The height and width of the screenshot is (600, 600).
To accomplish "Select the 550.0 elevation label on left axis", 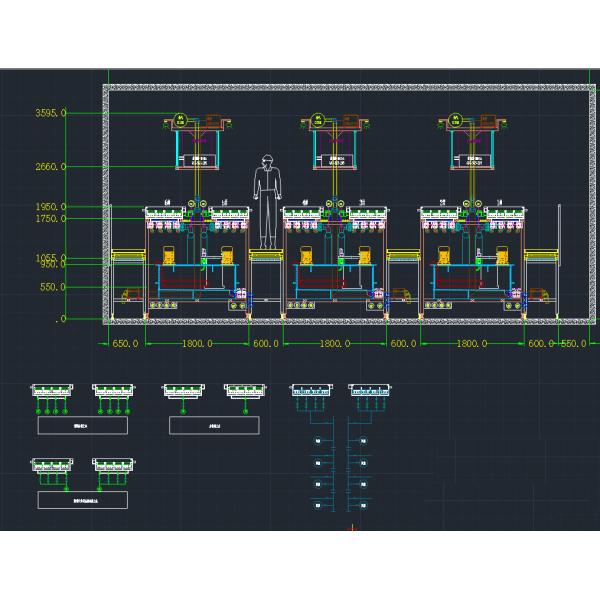I will (x=52, y=287).
